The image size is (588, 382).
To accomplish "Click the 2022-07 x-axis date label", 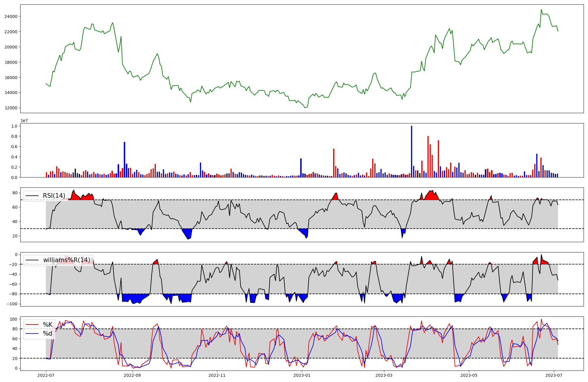I will (x=46, y=375).
